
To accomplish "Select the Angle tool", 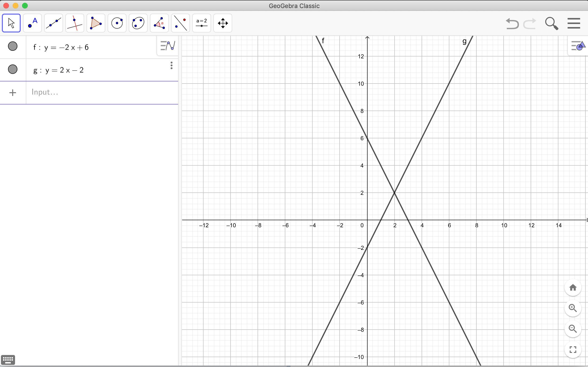I will click(x=159, y=23).
